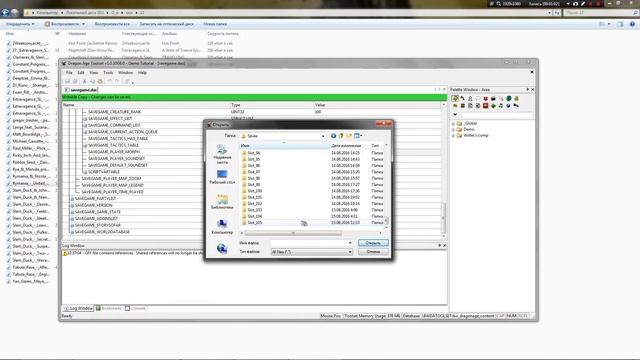Pin the Palette Window panel
Image resolution: width=640 pixels, height=360 pixels.
(527, 89)
